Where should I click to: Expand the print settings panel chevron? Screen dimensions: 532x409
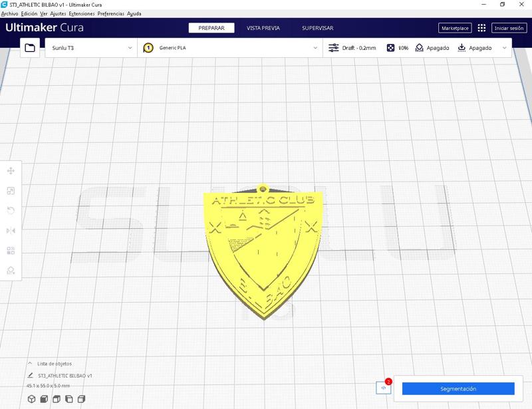coord(505,48)
